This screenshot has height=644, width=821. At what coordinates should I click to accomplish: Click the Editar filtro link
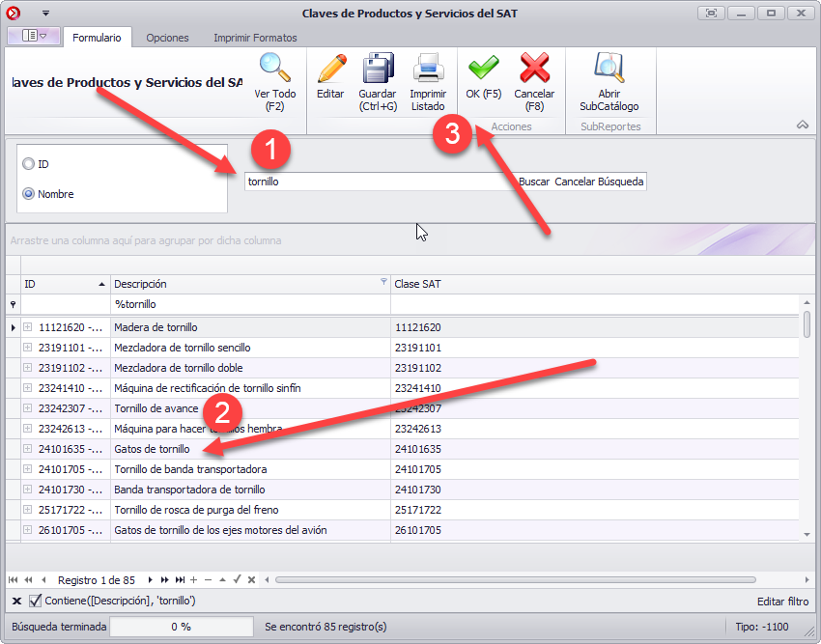tap(782, 602)
